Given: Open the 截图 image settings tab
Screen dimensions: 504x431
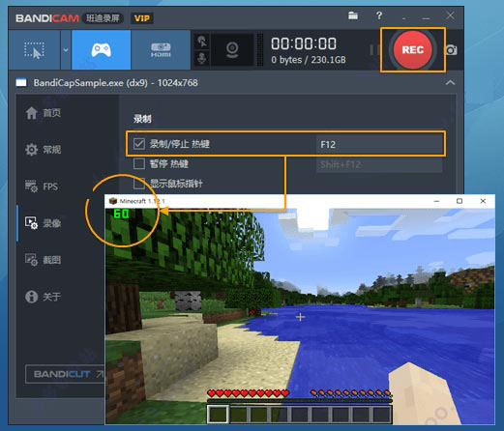Looking at the screenshot, I should (x=43, y=260).
